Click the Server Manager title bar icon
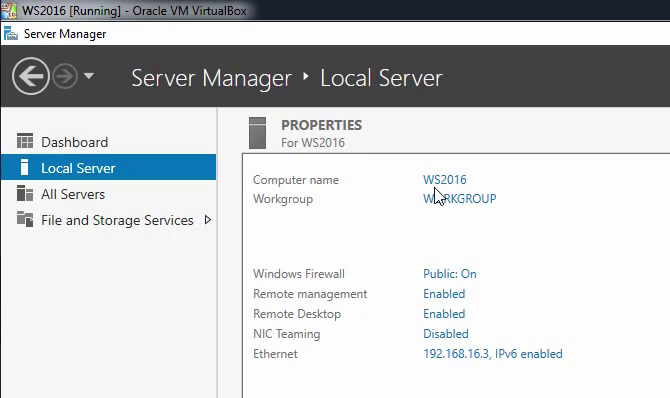 tap(11, 34)
